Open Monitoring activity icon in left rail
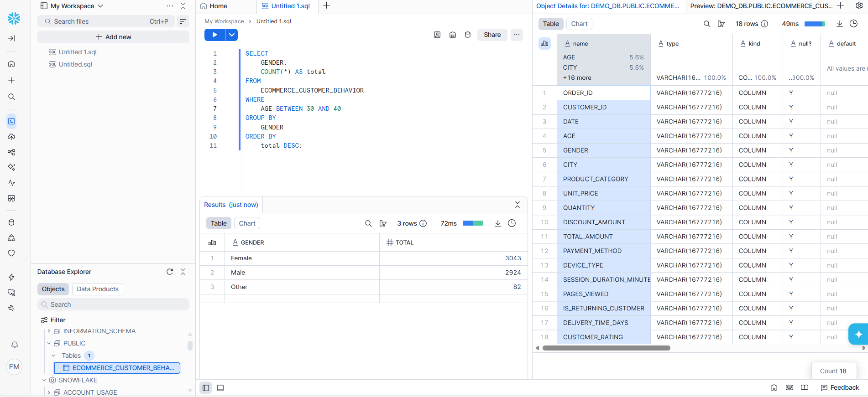 12,183
